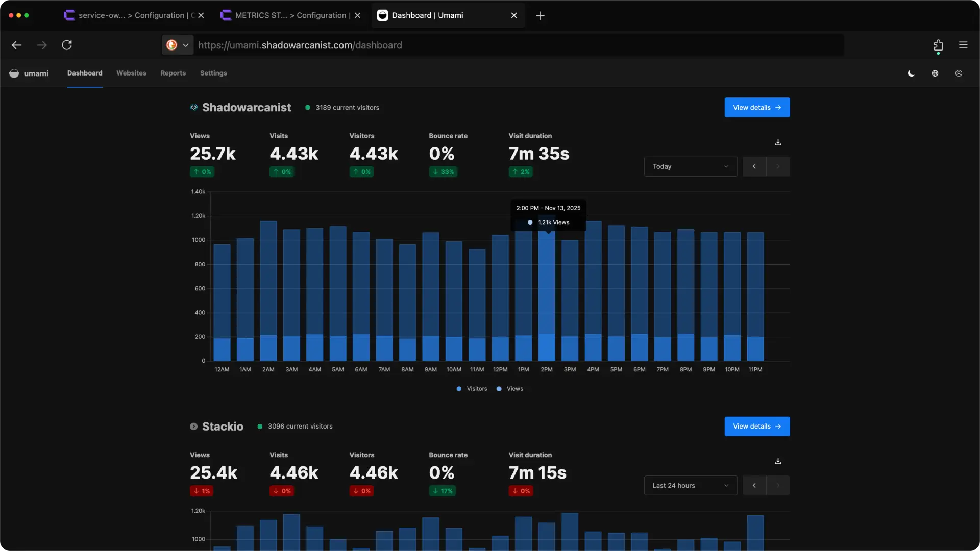Click the umami logo icon

14,73
